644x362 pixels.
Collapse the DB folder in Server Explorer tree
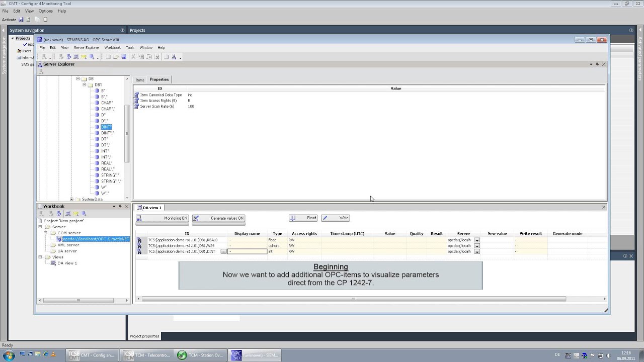78,79
